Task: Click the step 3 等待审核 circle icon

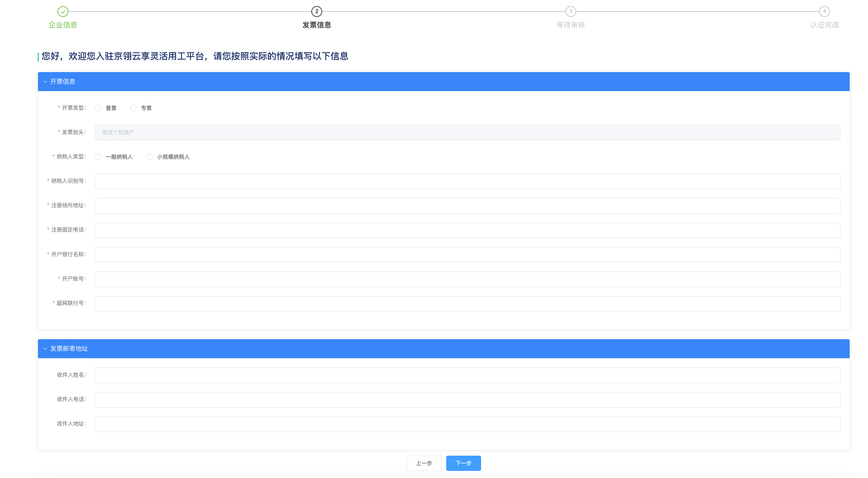Action: pos(571,12)
